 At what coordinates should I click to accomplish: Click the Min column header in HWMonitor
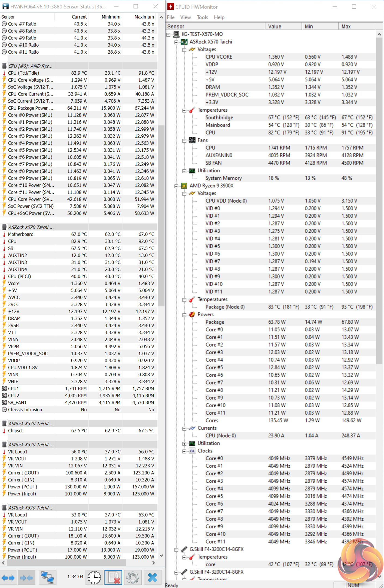click(320, 26)
